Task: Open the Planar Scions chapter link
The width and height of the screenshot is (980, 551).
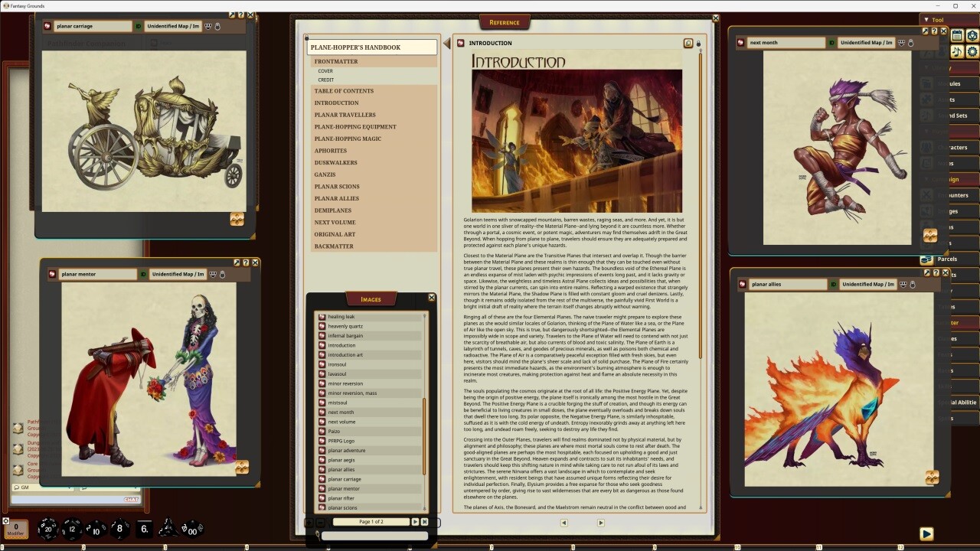Action: click(x=337, y=186)
